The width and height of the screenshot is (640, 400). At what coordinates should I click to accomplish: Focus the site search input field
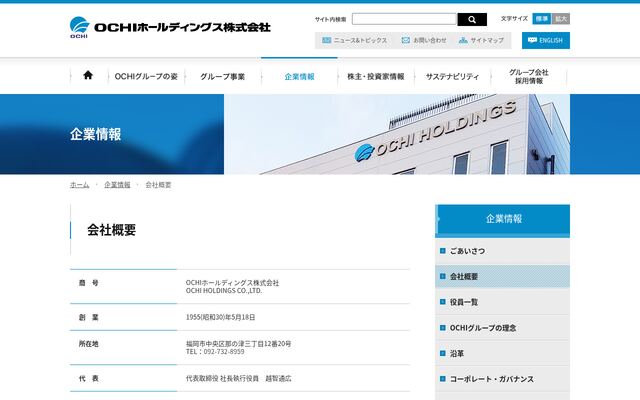click(404, 19)
